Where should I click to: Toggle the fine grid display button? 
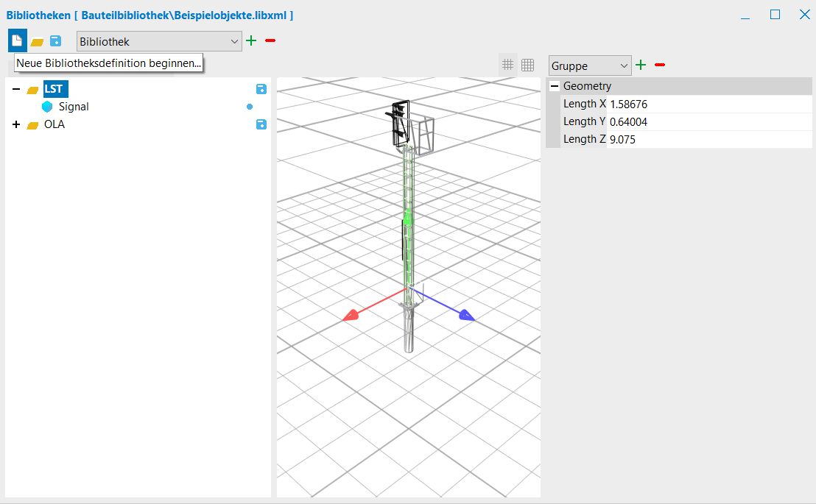[527, 65]
